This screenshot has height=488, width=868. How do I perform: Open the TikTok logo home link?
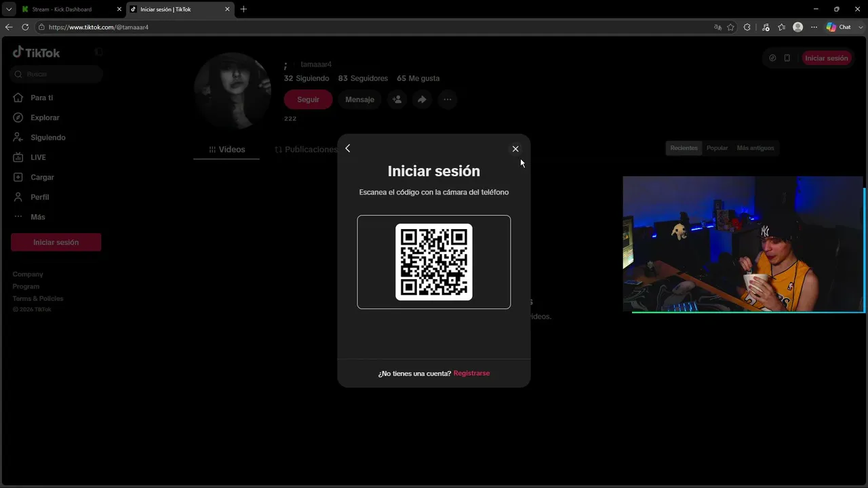point(37,53)
